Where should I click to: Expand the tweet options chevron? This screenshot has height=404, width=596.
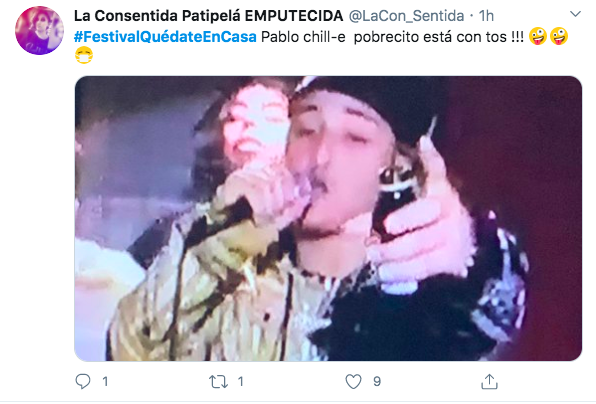[575, 14]
